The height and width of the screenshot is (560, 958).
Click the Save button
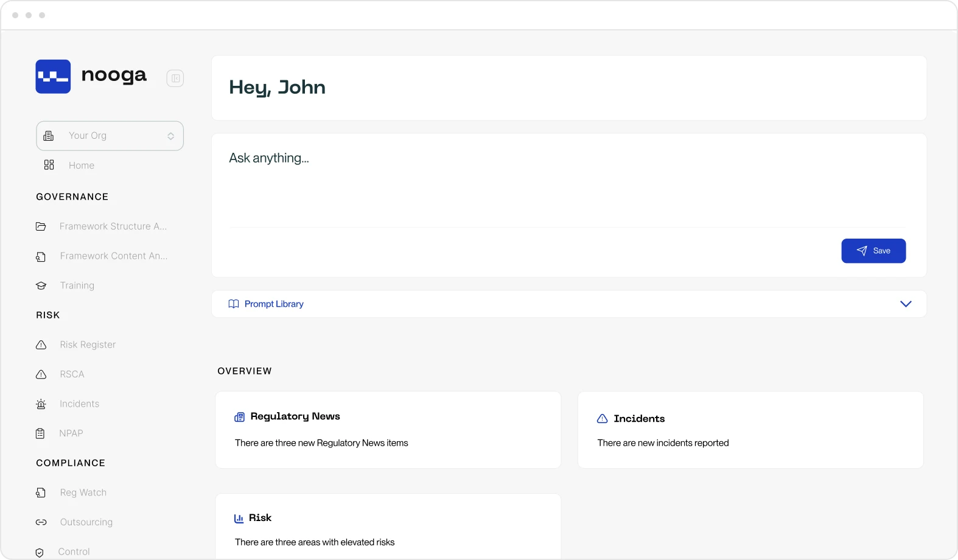(x=873, y=251)
